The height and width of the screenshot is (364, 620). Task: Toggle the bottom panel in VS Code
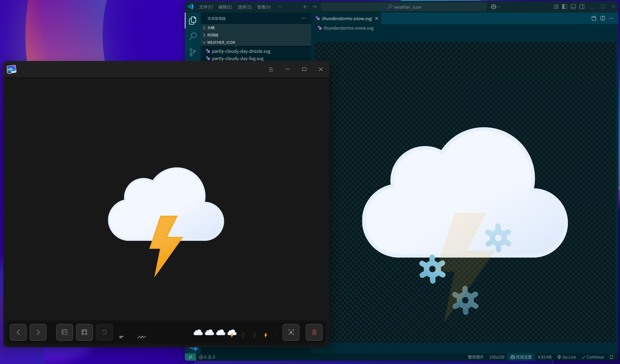573,7
